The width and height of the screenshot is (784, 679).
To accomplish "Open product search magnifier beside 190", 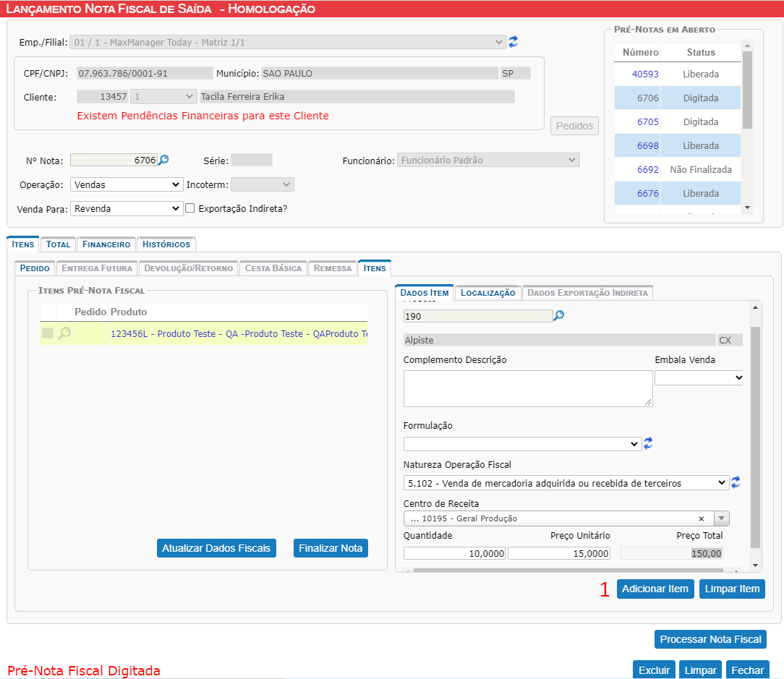I will click(x=558, y=315).
